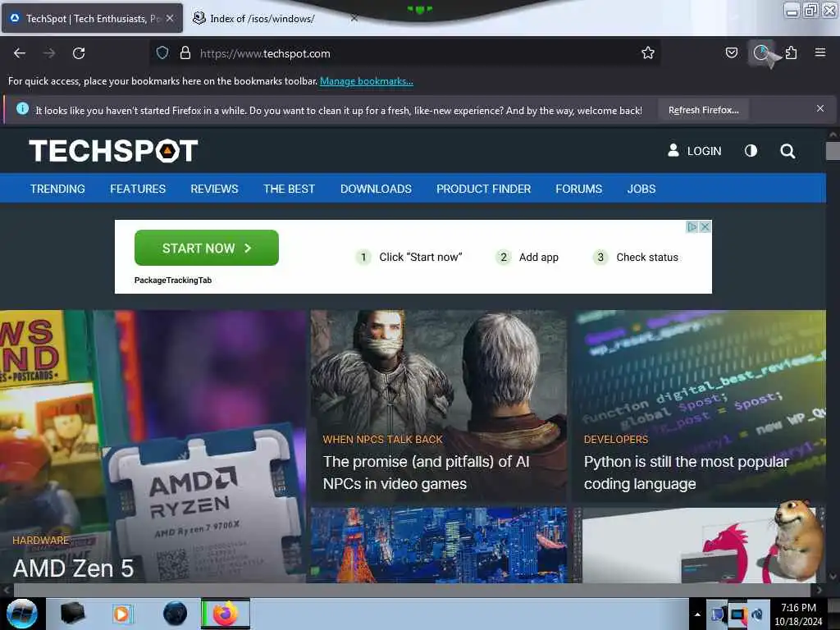The height and width of the screenshot is (630, 840).
Task: Click the LOGIN user link
Action: point(694,151)
